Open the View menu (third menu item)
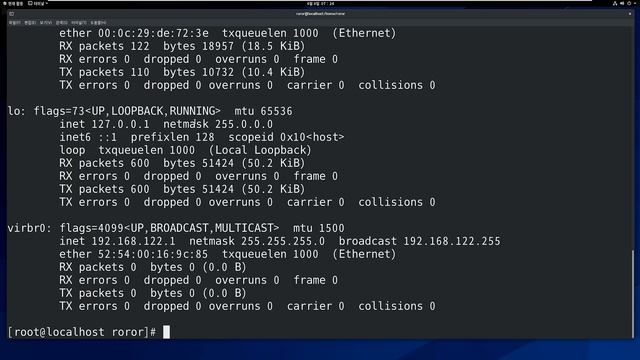640x360 pixels. click(46, 22)
